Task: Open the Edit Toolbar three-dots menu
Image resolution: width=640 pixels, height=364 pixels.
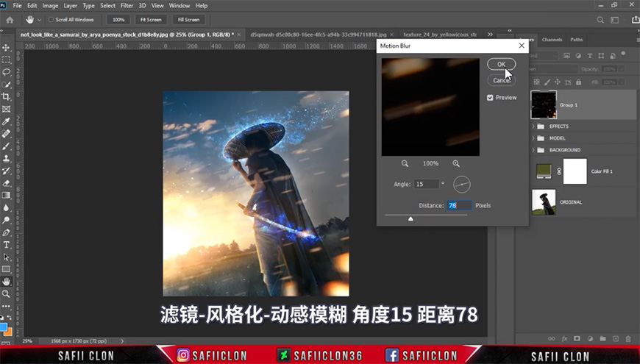Action: (6, 306)
